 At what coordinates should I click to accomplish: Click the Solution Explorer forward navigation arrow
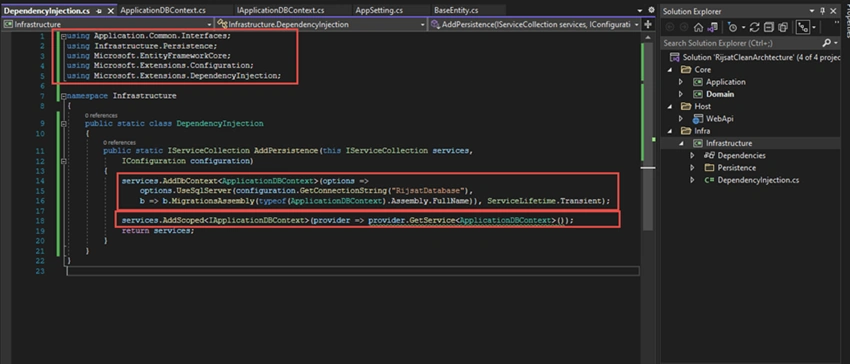coord(684,27)
